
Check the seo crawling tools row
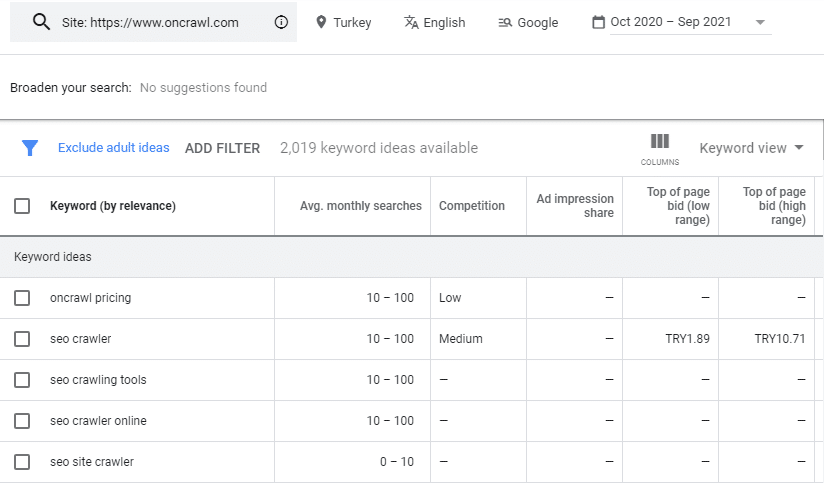tap(22, 380)
